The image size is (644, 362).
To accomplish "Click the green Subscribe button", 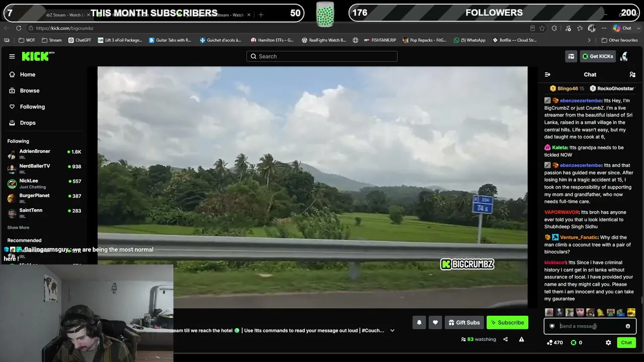I will click(508, 322).
